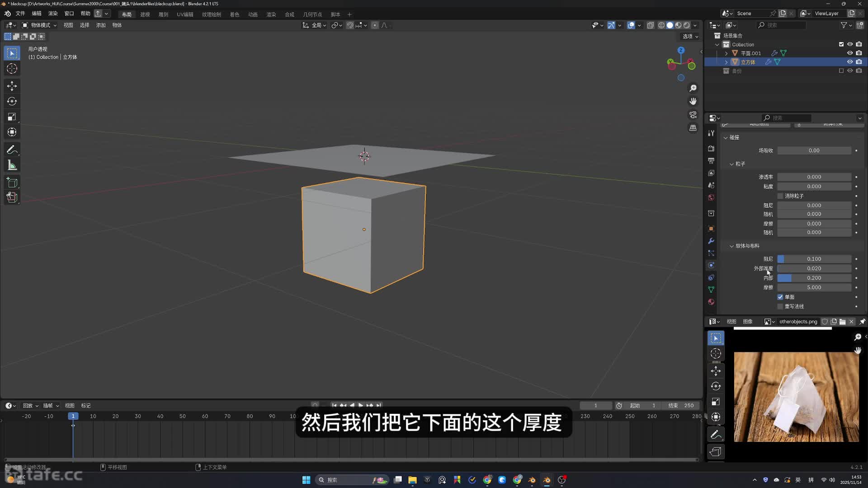Enable the 消除粒子 checkbox
Image resolution: width=868 pixels, height=488 pixels.
pyautogui.click(x=780, y=196)
